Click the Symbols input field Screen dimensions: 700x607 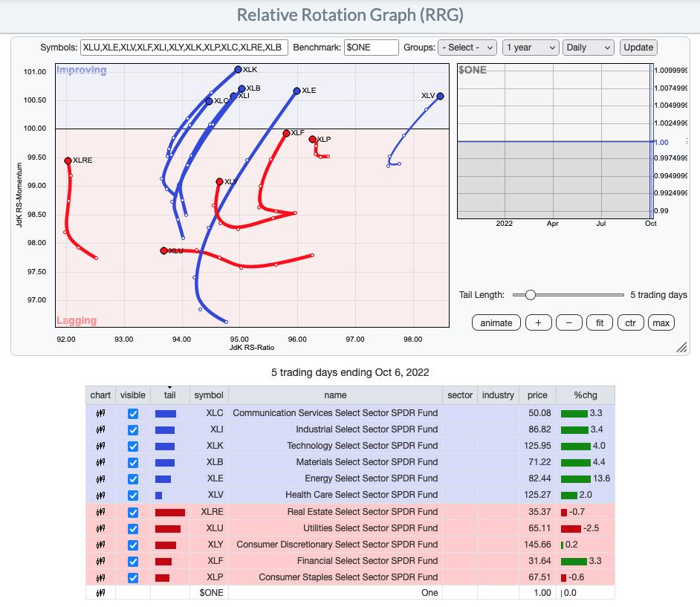point(184,48)
